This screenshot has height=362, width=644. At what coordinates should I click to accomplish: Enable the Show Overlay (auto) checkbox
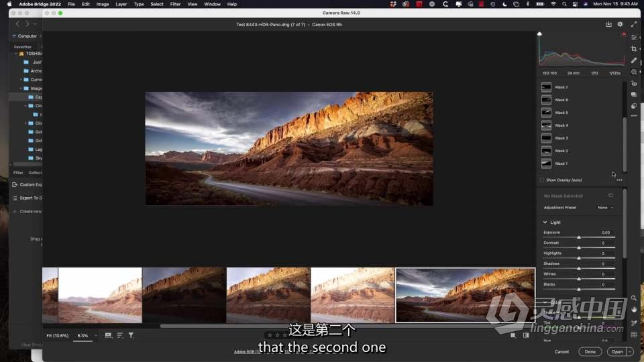(x=542, y=180)
